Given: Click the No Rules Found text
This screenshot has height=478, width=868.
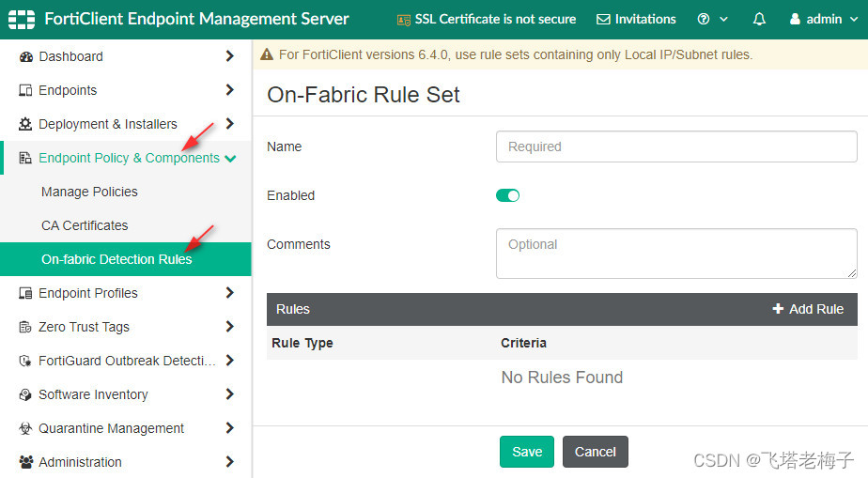Looking at the screenshot, I should (562, 378).
